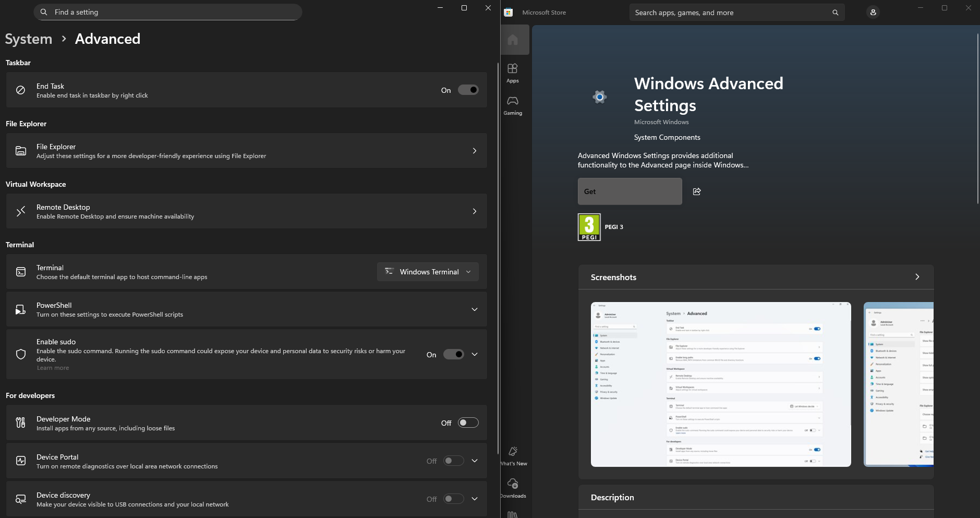The height and width of the screenshot is (518, 980).
Task: Click the For developers section heading
Action: coord(30,395)
